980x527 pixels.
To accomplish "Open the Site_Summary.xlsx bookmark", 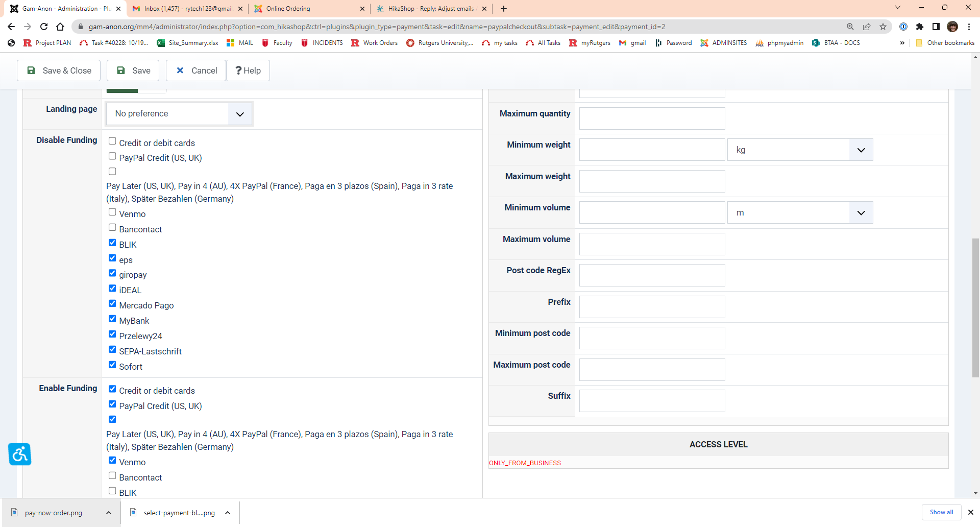I will 188,43.
